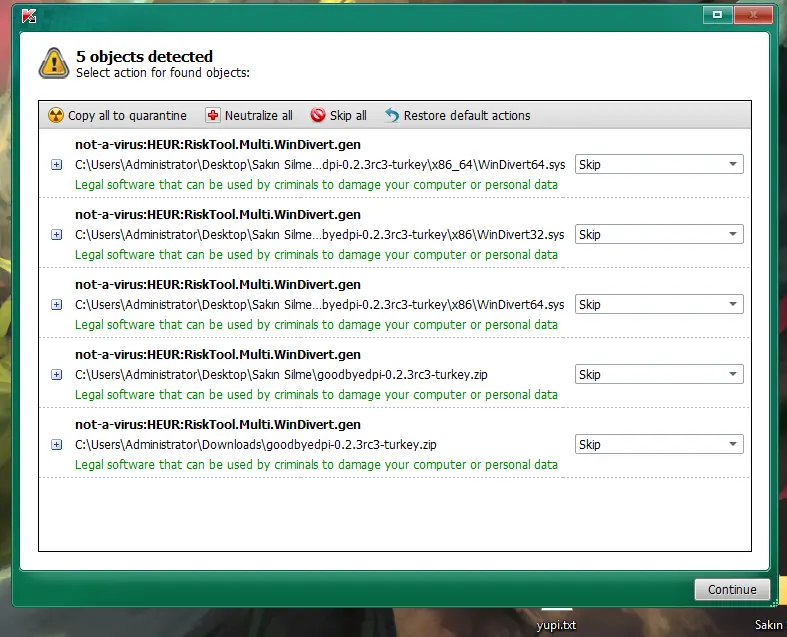The width and height of the screenshot is (787, 637).
Task: Click the 5 objects detected heading
Action: [x=145, y=56]
